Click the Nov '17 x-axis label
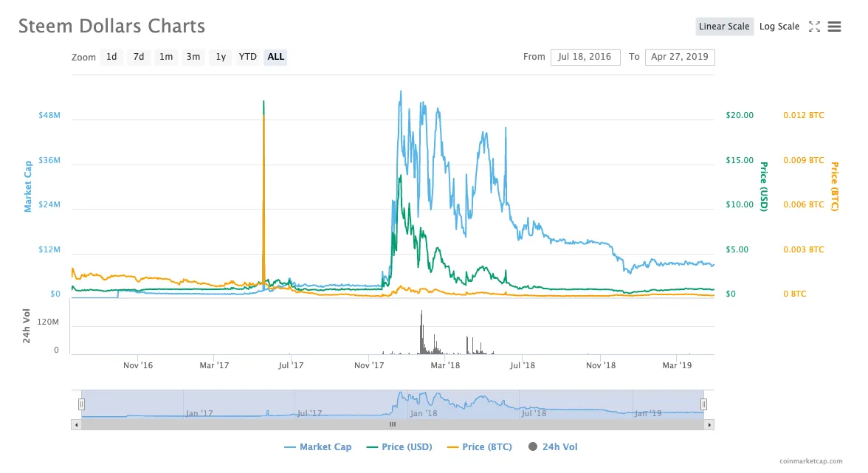This screenshot has width=868, height=473. [369, 365]
